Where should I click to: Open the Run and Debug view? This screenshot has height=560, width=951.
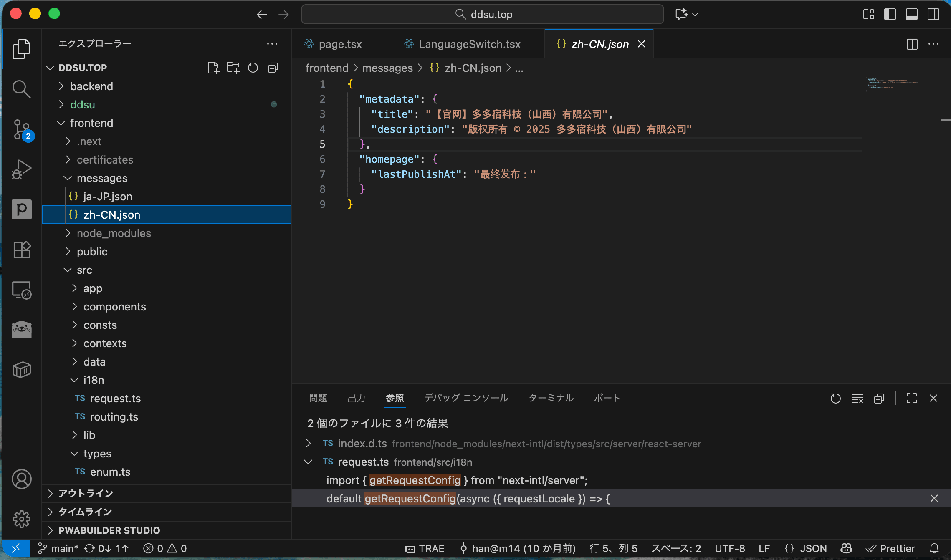(x=21, y=169)
